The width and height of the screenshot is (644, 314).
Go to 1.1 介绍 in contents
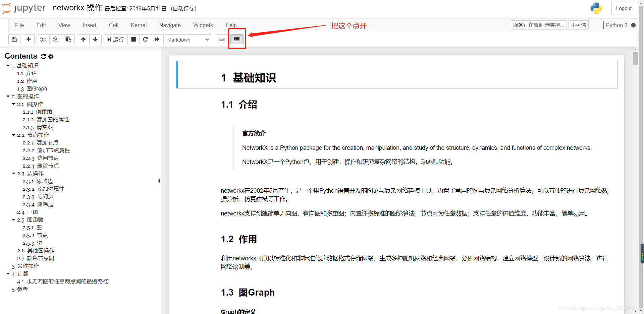pos(27,73)
